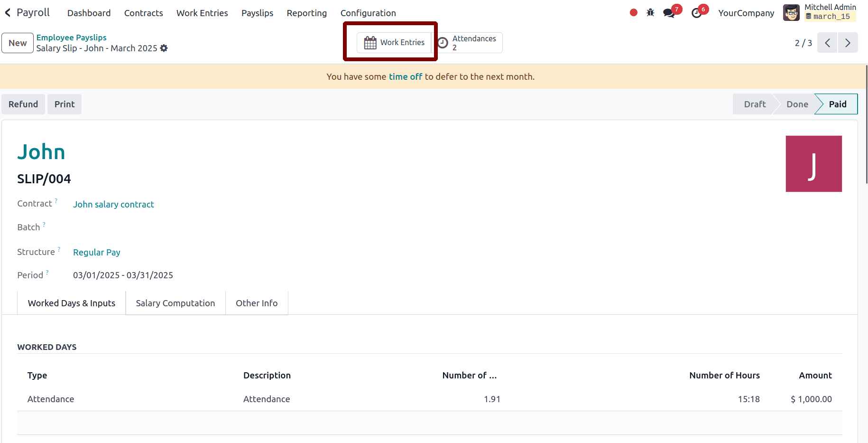Open the conversations chat icon
The width and height of the screenshot is (868, 443).
(669, 13)
